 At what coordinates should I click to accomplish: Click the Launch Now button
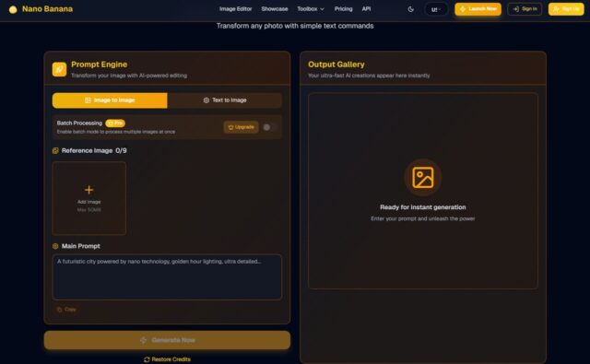478,9
